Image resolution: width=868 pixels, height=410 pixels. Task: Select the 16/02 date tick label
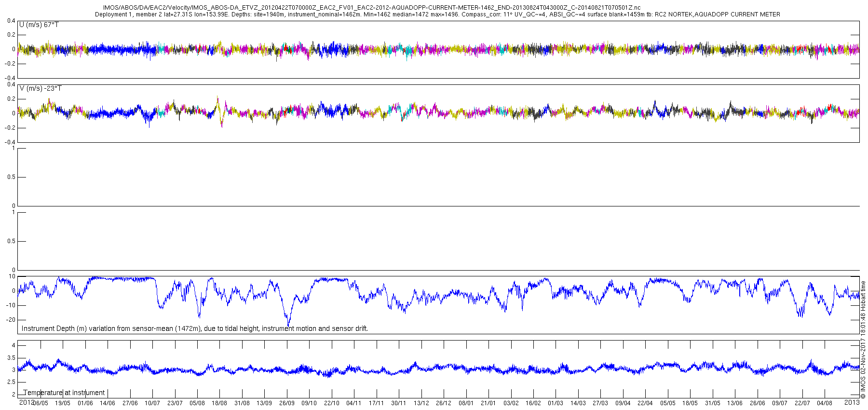(533, 403)
